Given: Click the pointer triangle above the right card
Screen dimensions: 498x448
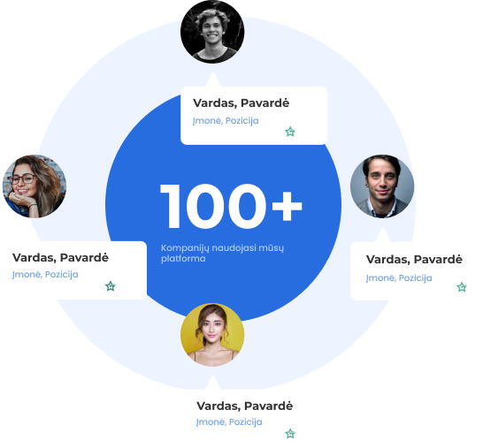Looking at the screenshot, I should 382,235.
